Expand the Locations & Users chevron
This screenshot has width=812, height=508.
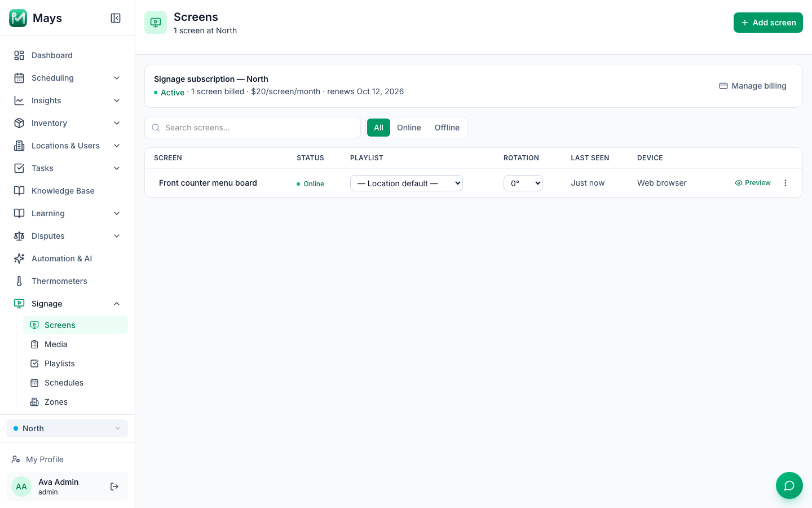click(117, 146)
